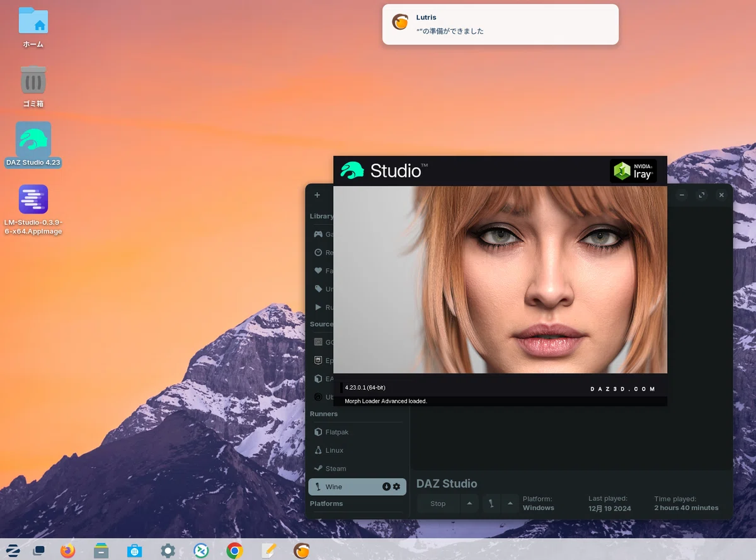Select the Wine runner row in Lutris
The height and width of the screenshot is (560, 756).
(x=357, y=487)
